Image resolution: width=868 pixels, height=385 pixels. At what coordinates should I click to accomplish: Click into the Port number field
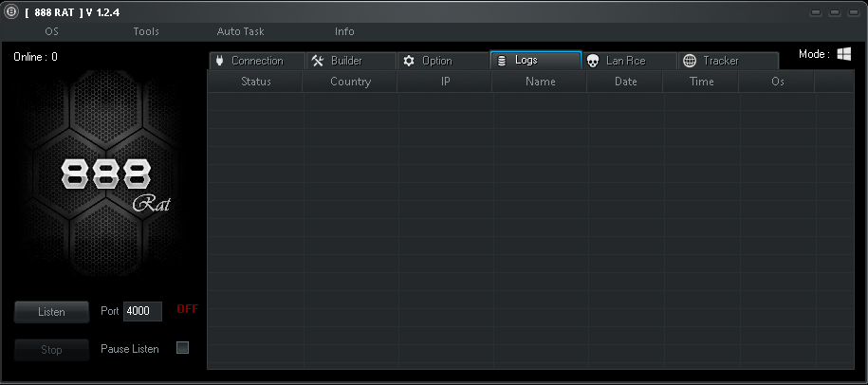point(142,311)
